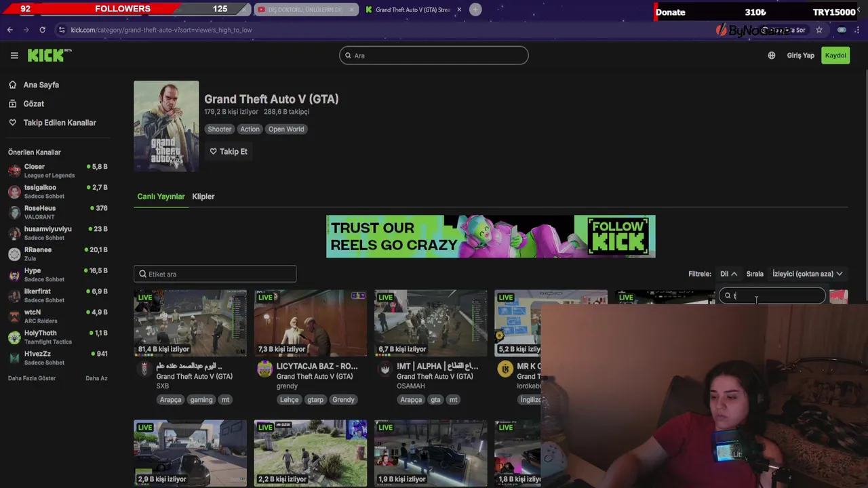Click language search field in dropdown
This screenshot has width=868, height=488.
coord(772,296)
